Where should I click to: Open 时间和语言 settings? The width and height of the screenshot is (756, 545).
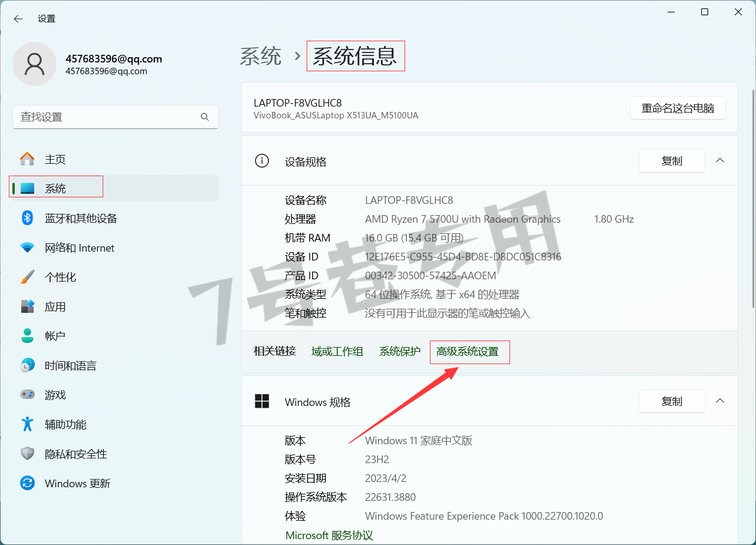click(x=116, y=365)
